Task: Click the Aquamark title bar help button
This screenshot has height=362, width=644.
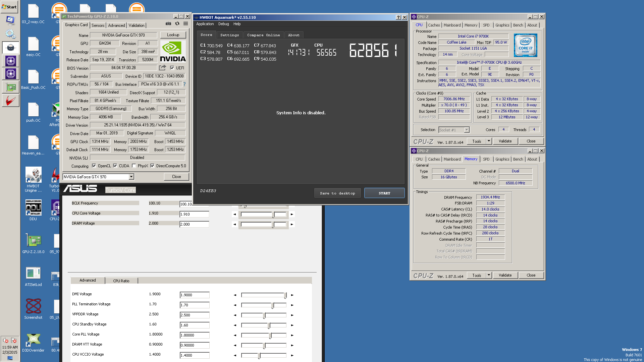Action: click(398, 17)
